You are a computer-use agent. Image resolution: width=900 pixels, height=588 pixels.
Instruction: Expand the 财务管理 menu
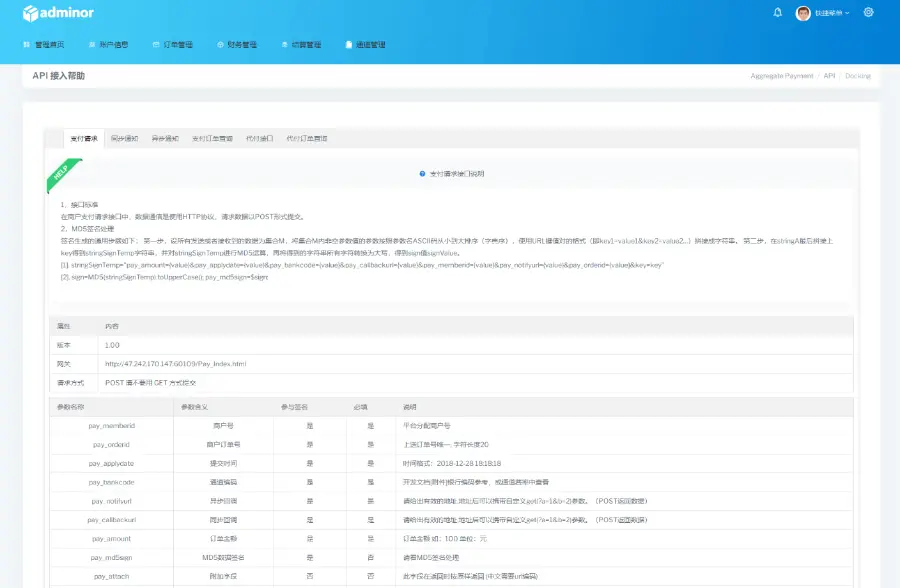(241, 45)
